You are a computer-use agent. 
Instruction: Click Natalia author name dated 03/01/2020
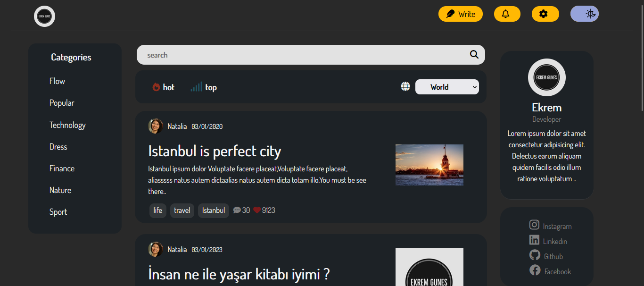pyautogui.click(x=177, y=126)
